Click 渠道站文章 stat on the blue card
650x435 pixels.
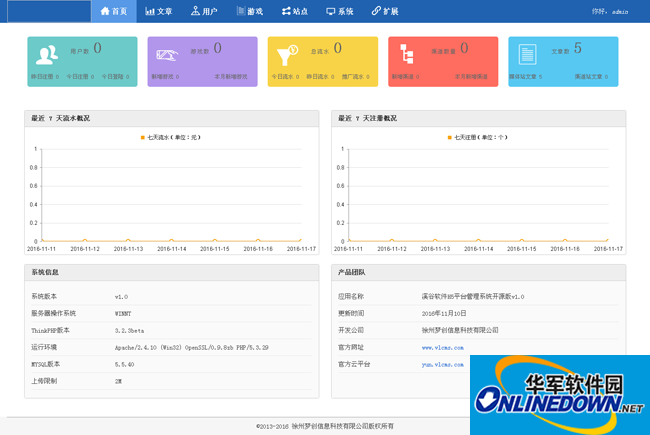click(x=592, y=77)
